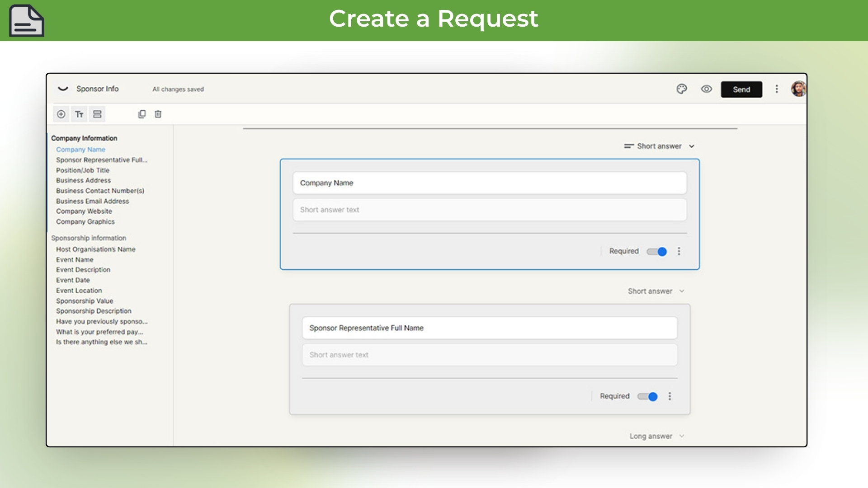The image size is (868, 488).
Task: Select Business Email Address in sidebar
Action: tap(92, 201)
